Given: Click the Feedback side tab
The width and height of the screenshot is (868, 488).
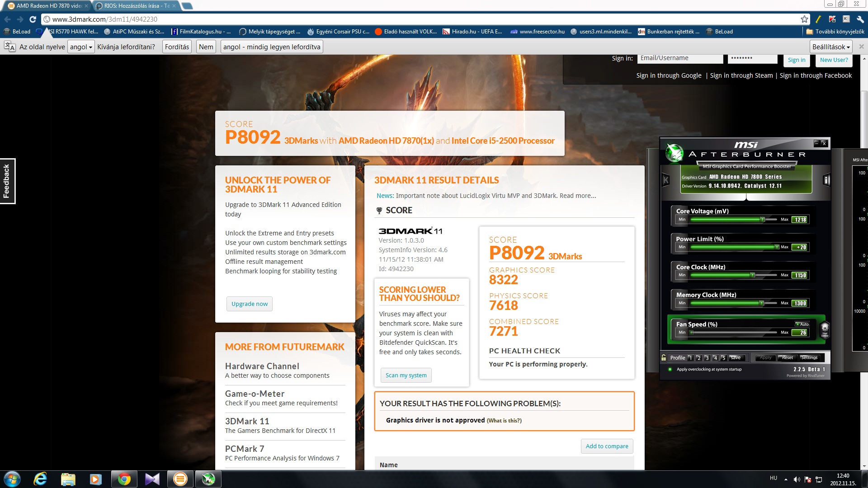Looking at the screenshot, I should click(x=7, y=181).
